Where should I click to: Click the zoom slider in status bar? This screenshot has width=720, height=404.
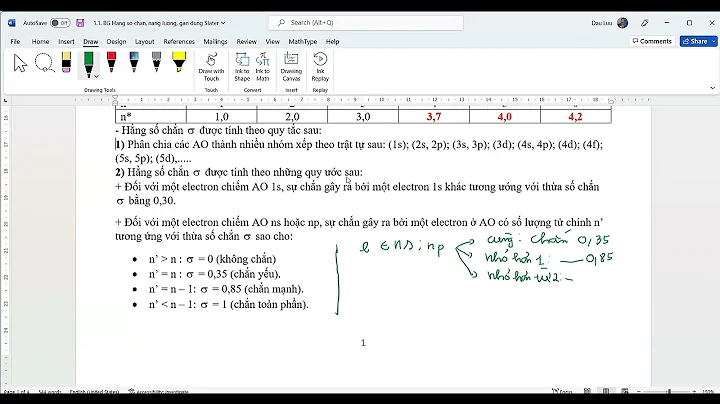pyautogui.click(x=668, y=392)
